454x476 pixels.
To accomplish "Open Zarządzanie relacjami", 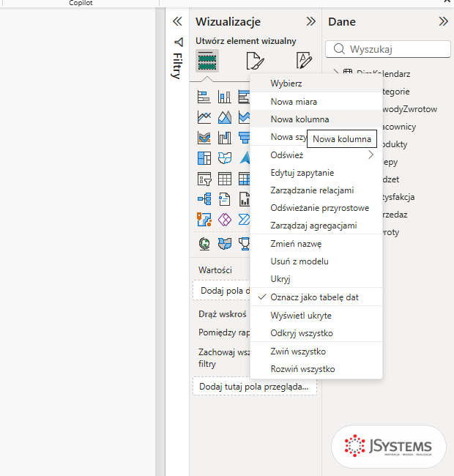I will [x=316, y=190].
